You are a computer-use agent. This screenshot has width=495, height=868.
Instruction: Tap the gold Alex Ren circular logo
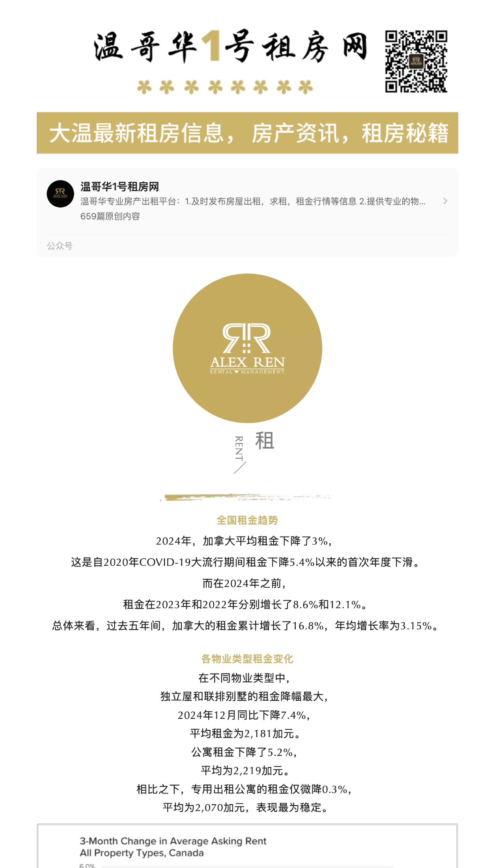247,348
